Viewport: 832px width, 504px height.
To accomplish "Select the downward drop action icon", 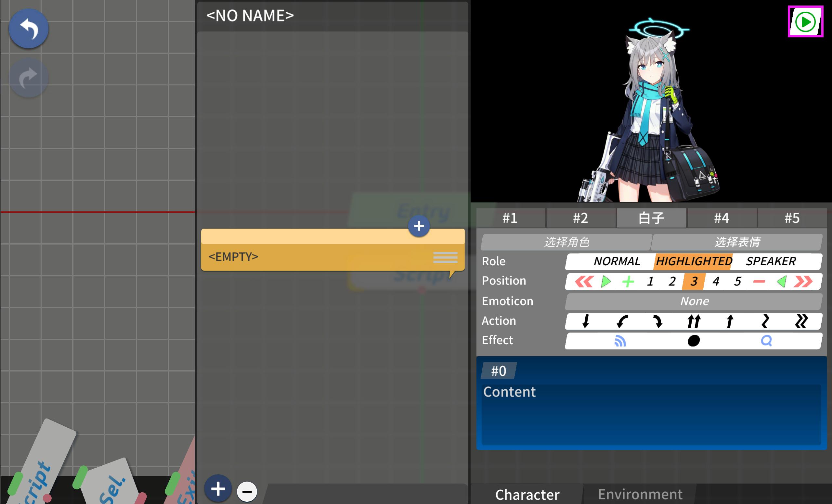I will [586, 321].
